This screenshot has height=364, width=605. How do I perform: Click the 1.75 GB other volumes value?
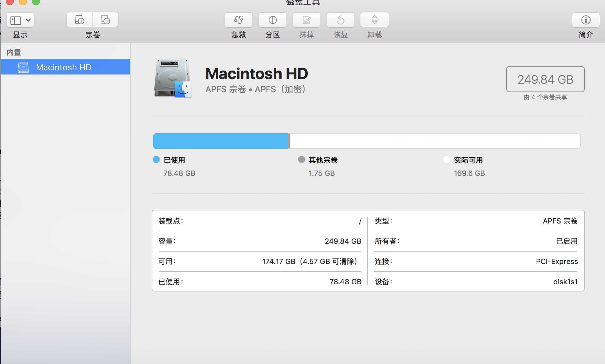click(322, 173)
